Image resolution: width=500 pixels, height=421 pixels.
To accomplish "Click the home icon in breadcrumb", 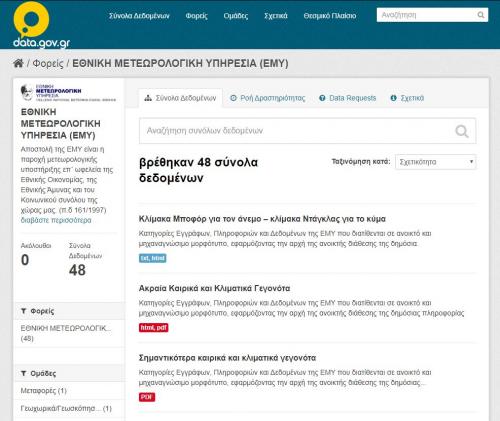I will pos(18,63).
